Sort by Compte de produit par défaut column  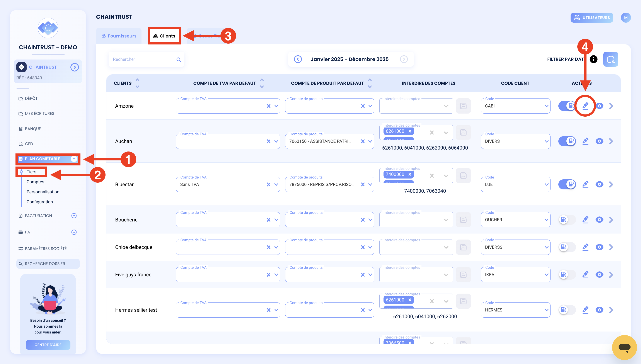pyautogui.click(x=370, y=83)
